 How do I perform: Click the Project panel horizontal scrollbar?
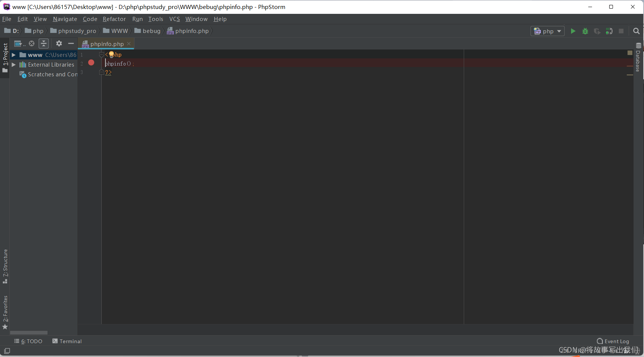(29, 333)
